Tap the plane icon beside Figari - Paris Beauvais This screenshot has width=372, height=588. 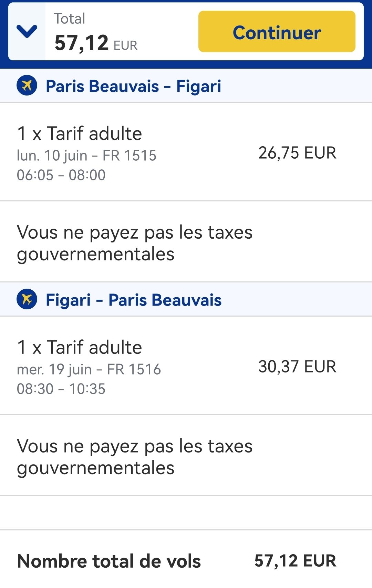[27, 299]
